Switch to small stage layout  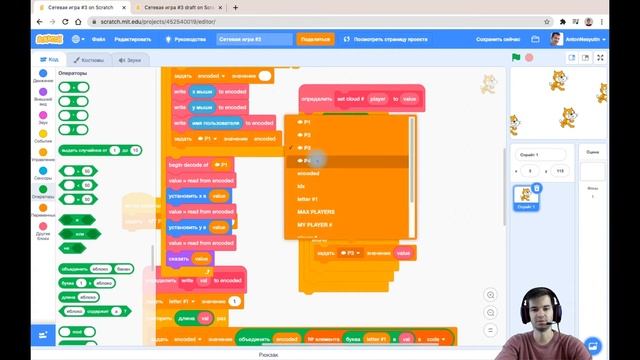(x=572, y=58)
